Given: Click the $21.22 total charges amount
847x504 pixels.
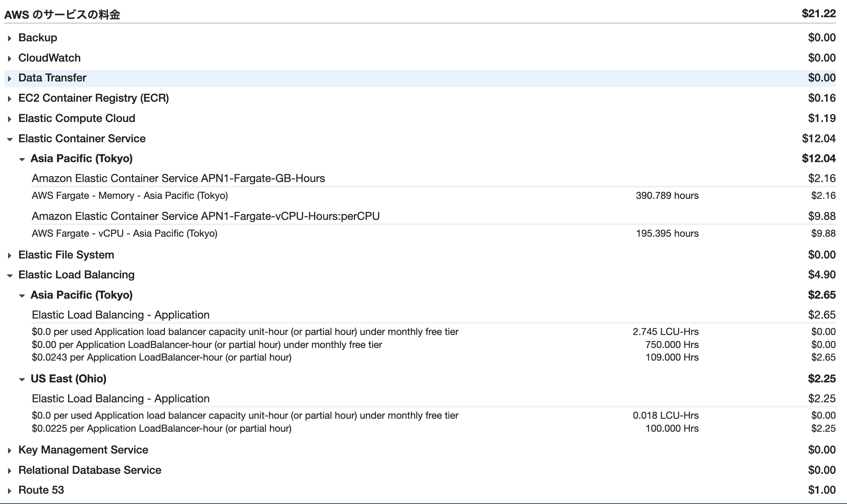Looking at the screenshot, I should click(818, 14).
